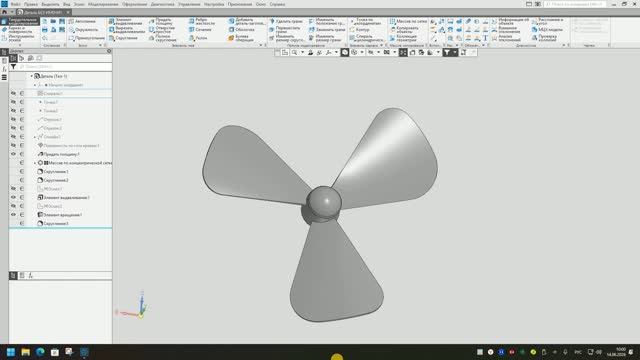Open the Правка menu
Screen dimensions: 640x360
[x=31, y=4]
